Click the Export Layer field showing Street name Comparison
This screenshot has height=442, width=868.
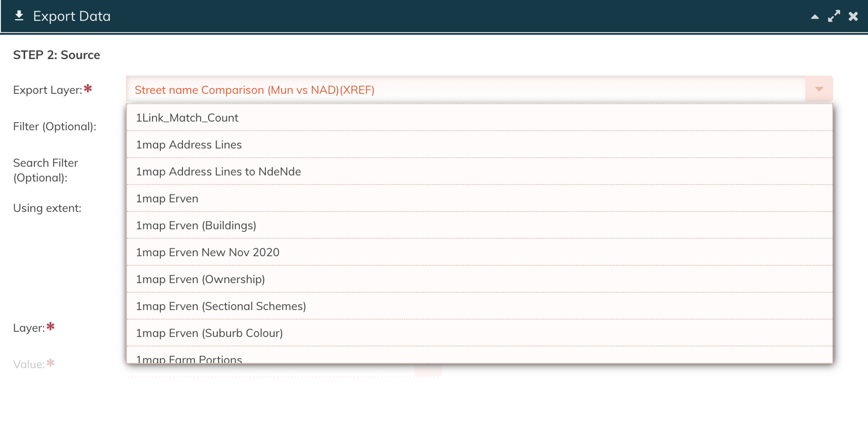tap(465, 89)
